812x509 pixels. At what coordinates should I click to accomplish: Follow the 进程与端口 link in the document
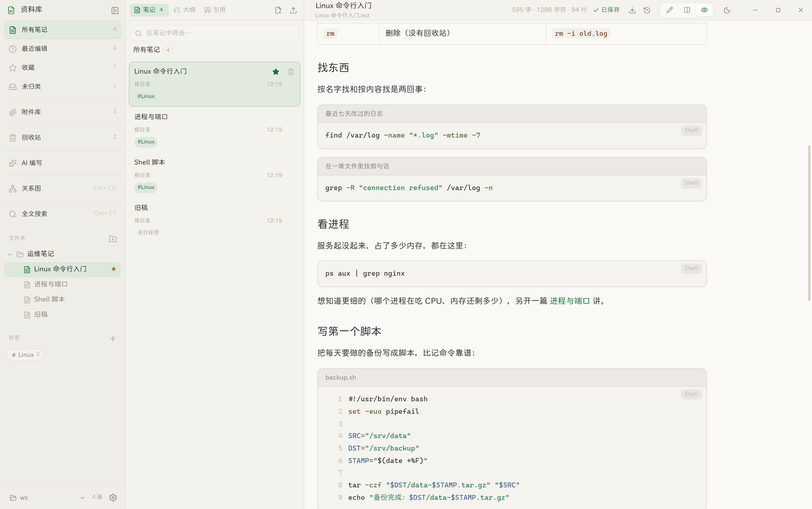coord(570,301)
